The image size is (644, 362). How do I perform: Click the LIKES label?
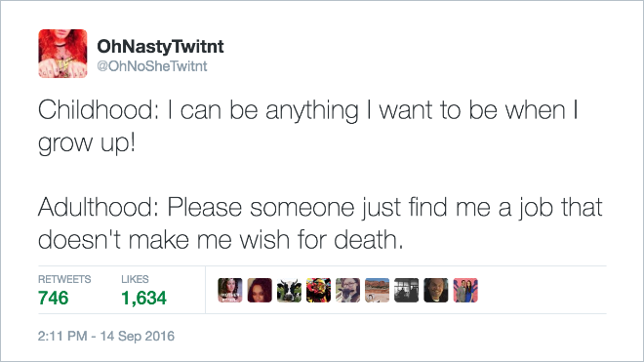pyautogui.click(x=135, y=279)
